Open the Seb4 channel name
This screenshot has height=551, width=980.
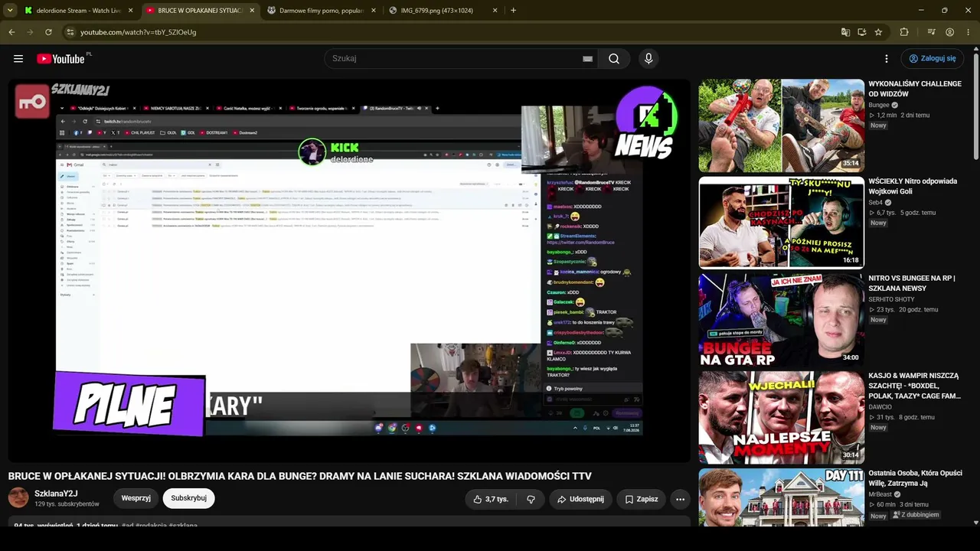(x=876, y=203)
